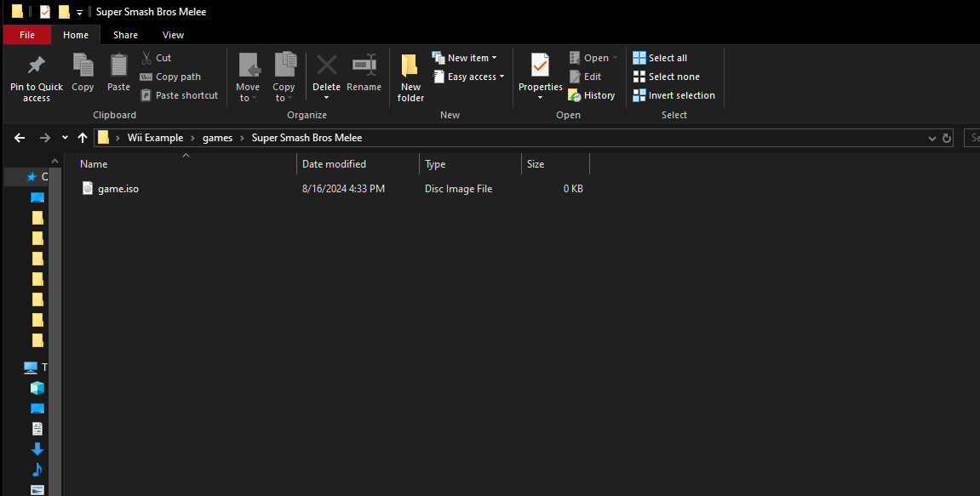Click the game.iso disc icon

pos(88,188)
